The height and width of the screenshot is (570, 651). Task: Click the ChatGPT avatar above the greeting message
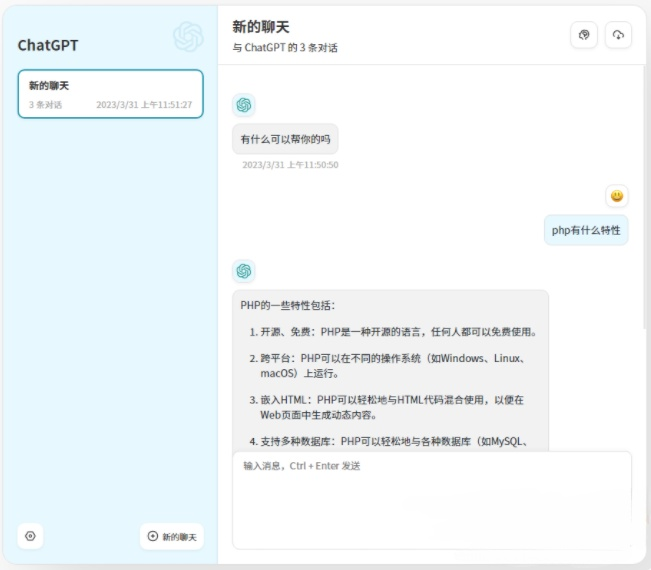(x=244, y=105)
